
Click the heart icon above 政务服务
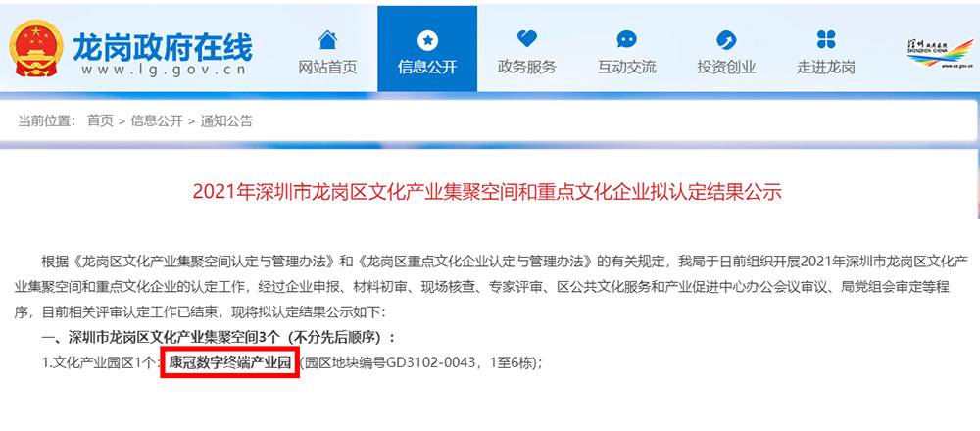(527, 39)
